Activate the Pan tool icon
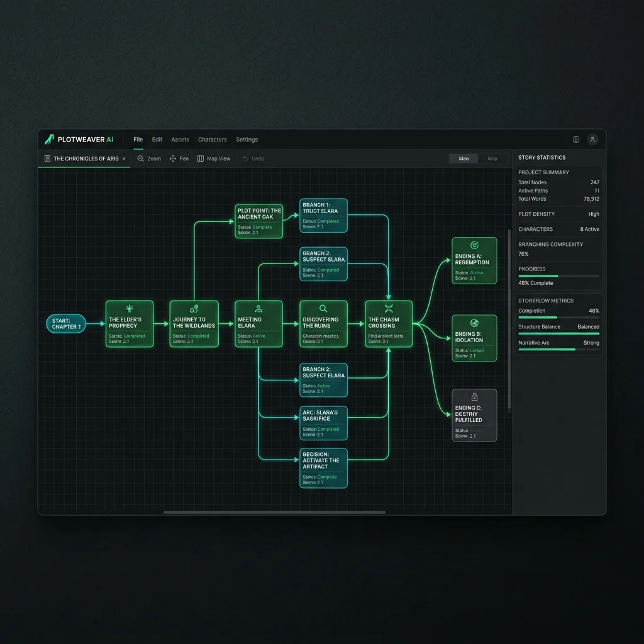The width and height of the screenshot is (644, 644). coord(173,159)
